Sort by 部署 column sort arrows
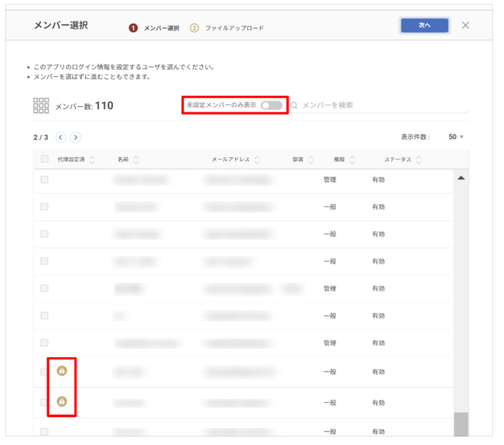 click(x=311, y=160)
